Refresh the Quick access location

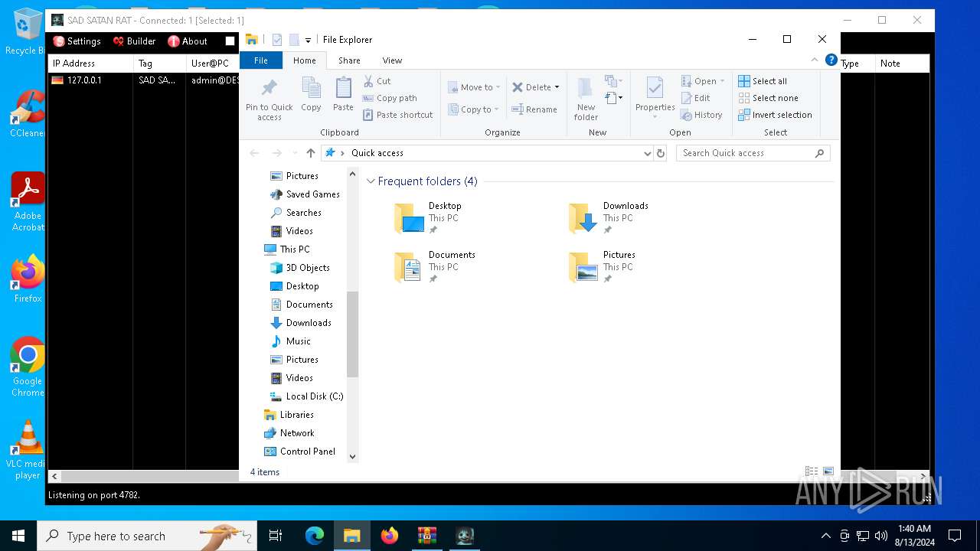pyautogui.click(x=661, y=153)
